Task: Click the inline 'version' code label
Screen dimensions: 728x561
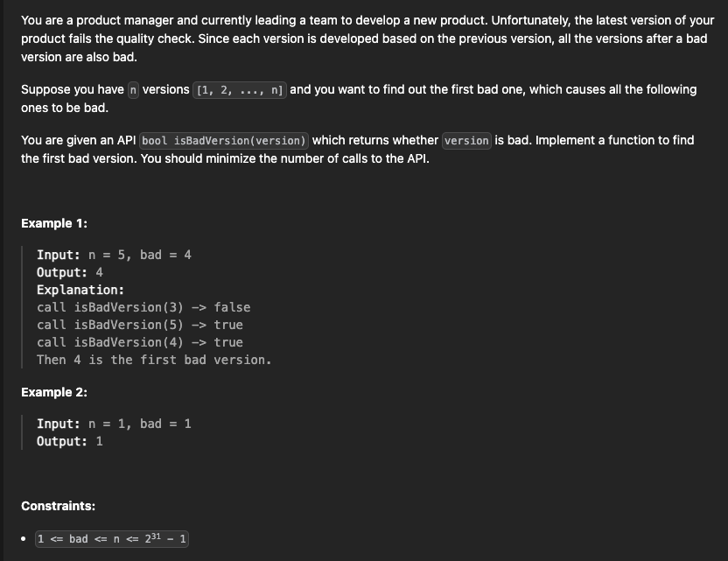Action: [466, 140]
